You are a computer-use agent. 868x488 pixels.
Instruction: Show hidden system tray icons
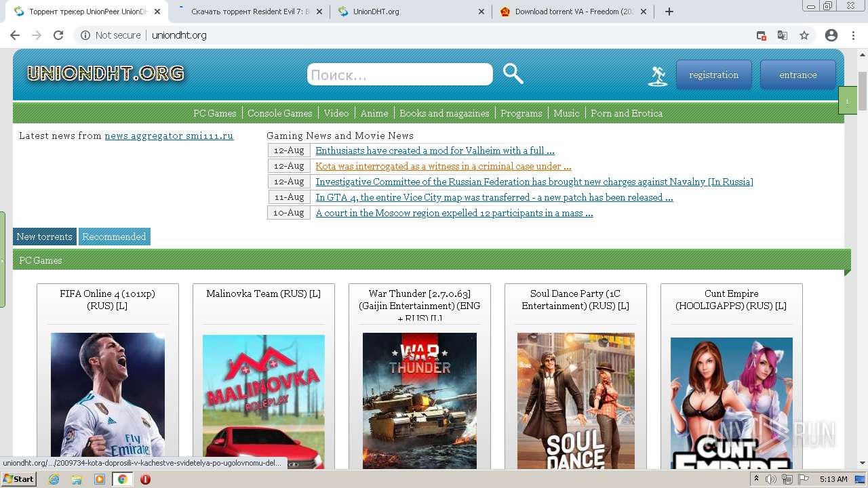[756, 479]
